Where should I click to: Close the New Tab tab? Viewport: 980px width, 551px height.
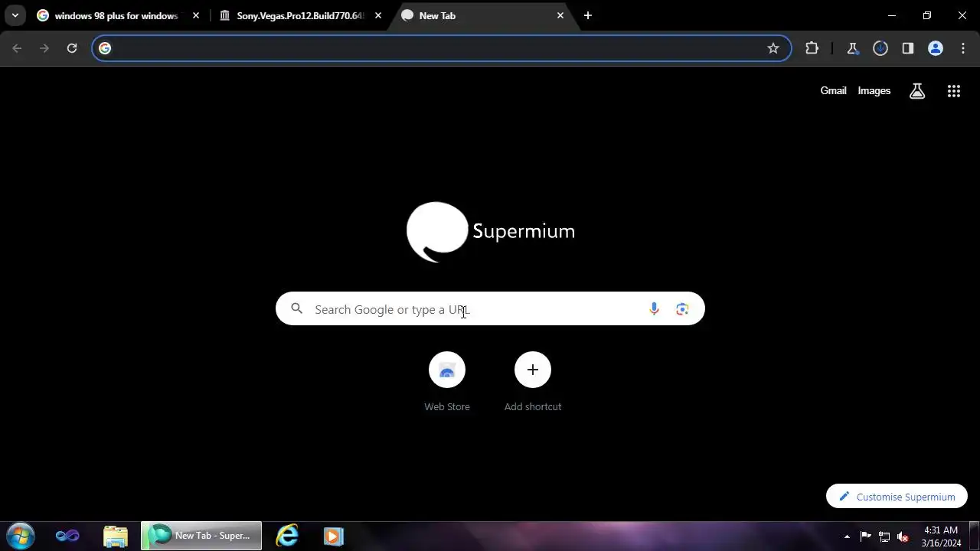pyautogui.click(x=560, y=15)
